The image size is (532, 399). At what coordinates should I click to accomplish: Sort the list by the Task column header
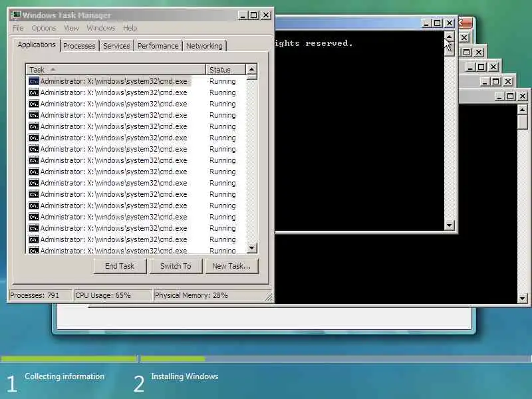click(116, 70)
